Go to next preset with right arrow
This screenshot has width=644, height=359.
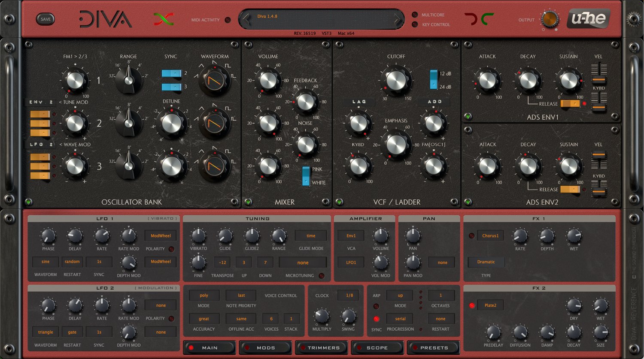398,19
